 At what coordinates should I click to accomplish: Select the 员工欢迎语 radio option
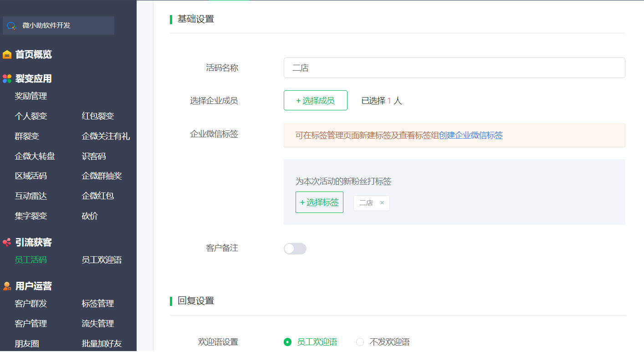287,342
